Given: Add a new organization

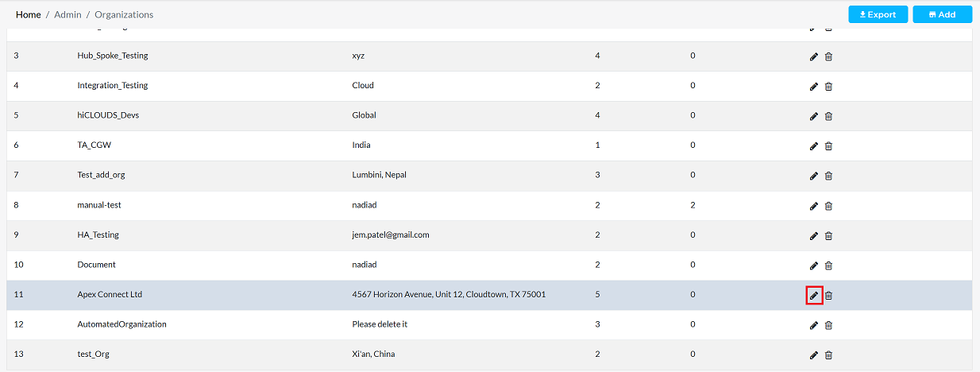Looking at the screenshot, I should click(942, 14).
